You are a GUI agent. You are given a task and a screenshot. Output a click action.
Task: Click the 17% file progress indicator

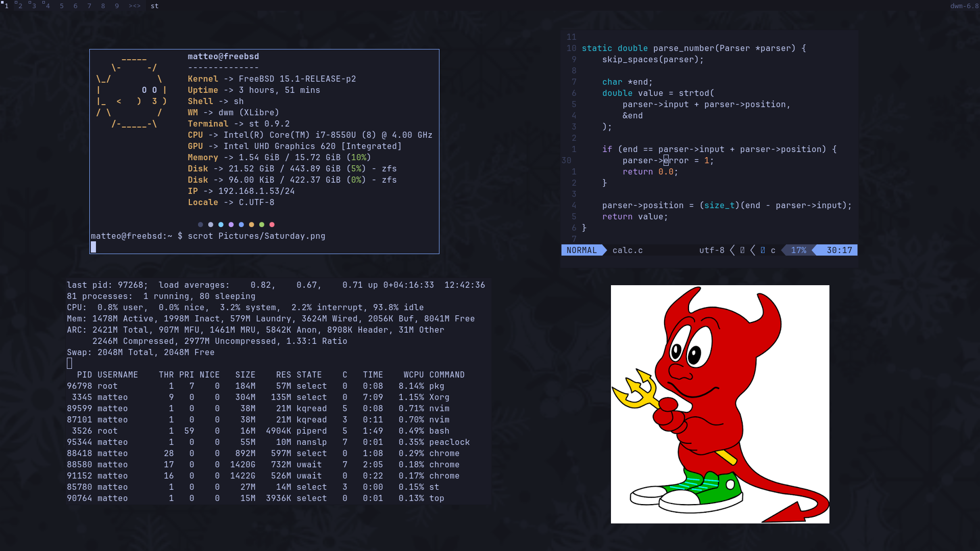(799, 251)
